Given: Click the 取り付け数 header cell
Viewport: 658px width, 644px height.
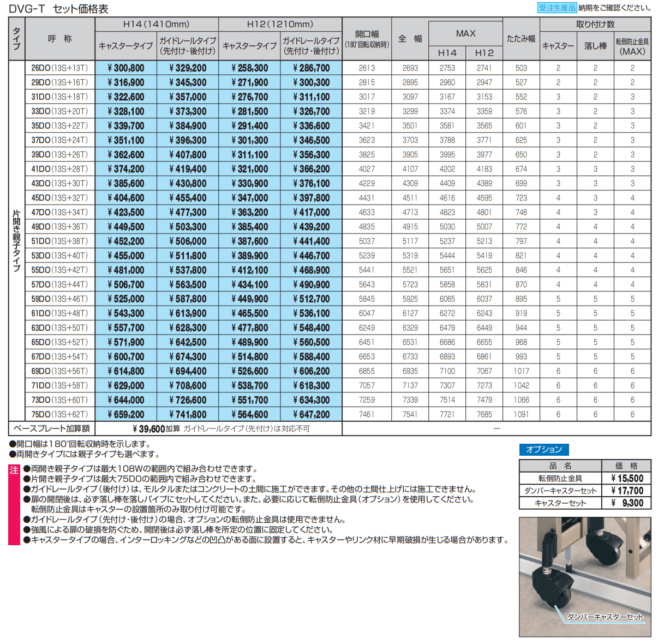Looking at the screenshot, I should click(x=595, y=24).
